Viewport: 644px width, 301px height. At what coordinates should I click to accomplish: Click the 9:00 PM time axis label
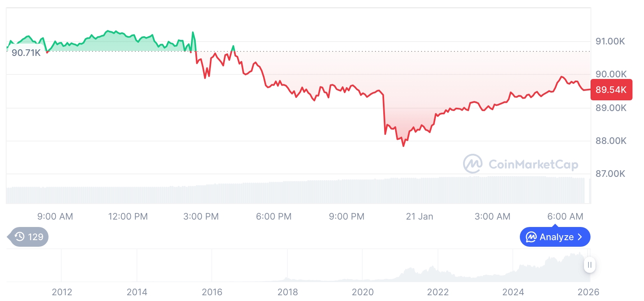point(347,216)
